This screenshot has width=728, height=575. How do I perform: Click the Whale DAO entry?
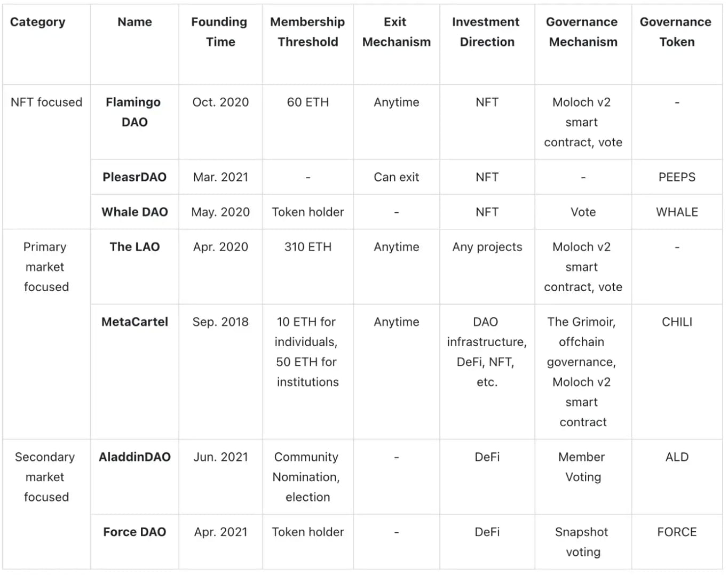[134, 212]
